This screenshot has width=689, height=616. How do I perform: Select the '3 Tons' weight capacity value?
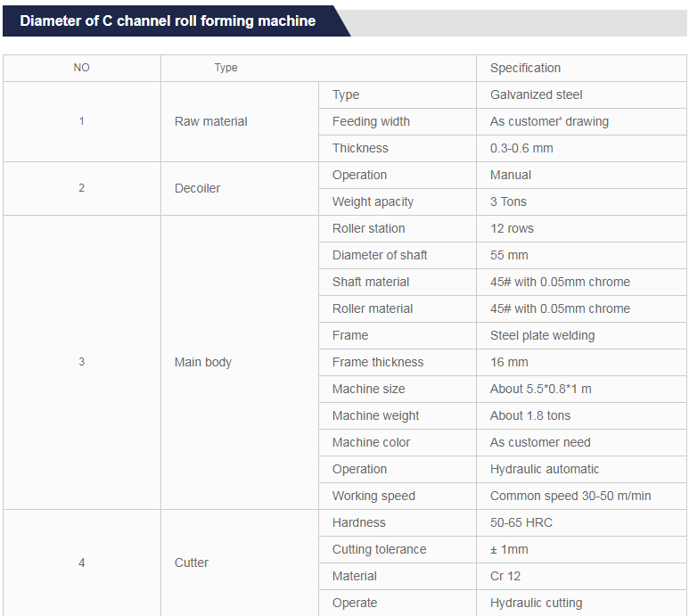point(508,202)
